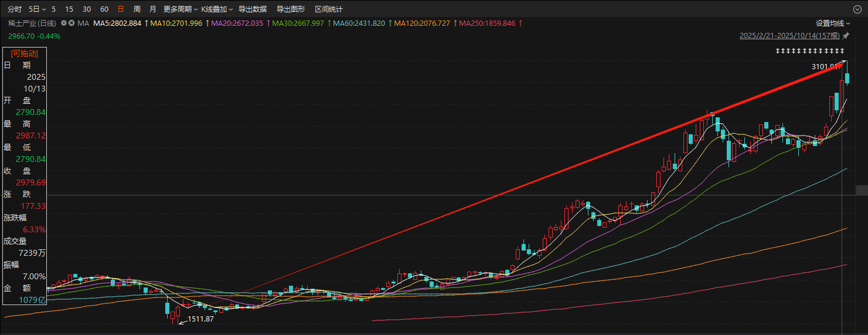Click the circled down-arrow icon at top right

pos(857,9)
